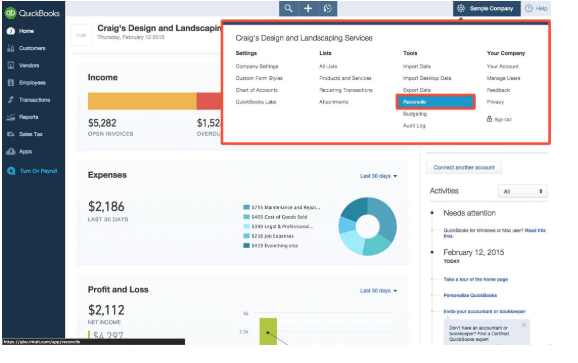Click the Employees sidebar icon

(x=11, y=83)
